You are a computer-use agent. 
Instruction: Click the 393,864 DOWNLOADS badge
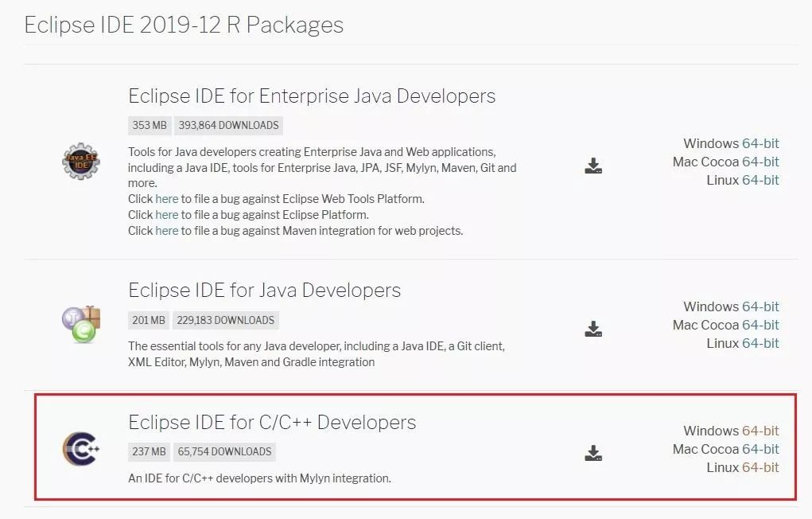click(x=228, y=125)
